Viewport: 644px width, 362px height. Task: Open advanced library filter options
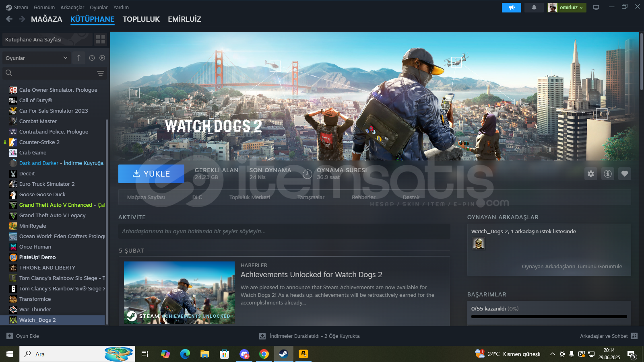point(101,73)
